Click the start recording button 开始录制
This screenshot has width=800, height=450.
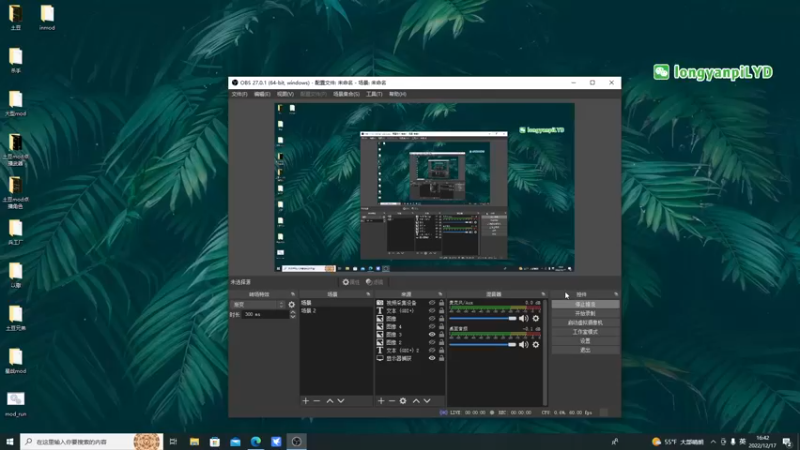[585, 314]
